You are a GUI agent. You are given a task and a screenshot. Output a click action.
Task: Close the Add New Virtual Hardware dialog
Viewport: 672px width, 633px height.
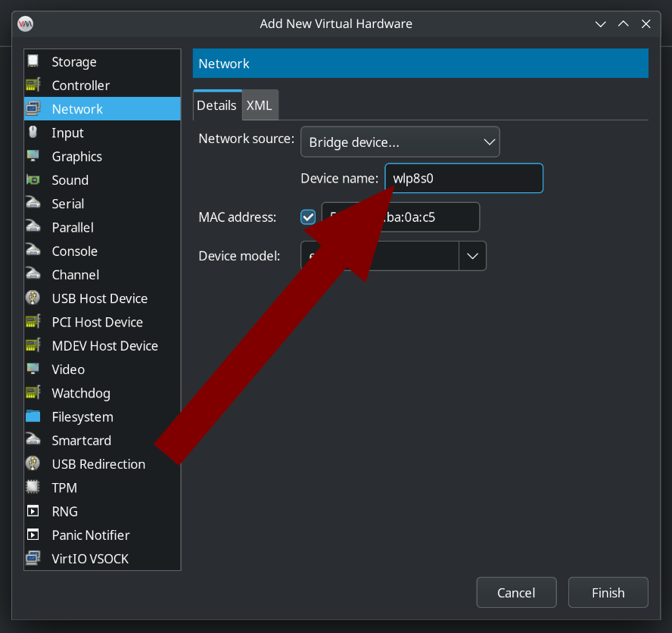646,24
